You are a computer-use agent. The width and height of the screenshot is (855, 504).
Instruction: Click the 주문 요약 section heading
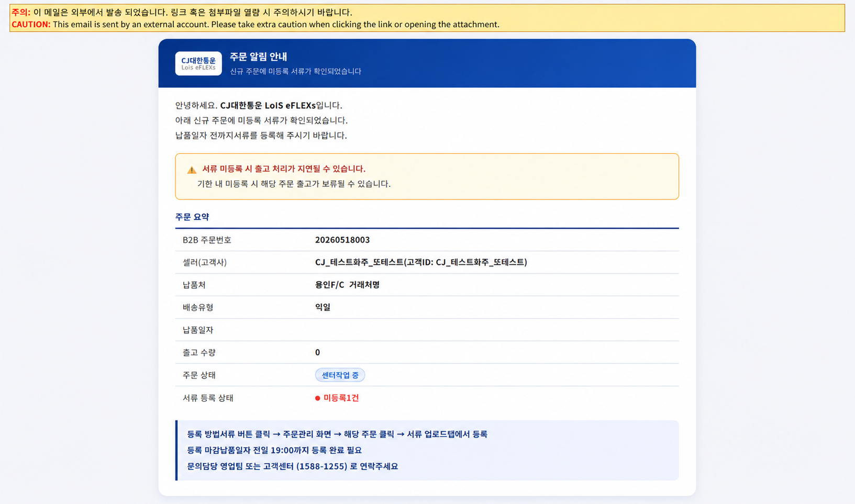pyautogui.click(x=192, y=217)
